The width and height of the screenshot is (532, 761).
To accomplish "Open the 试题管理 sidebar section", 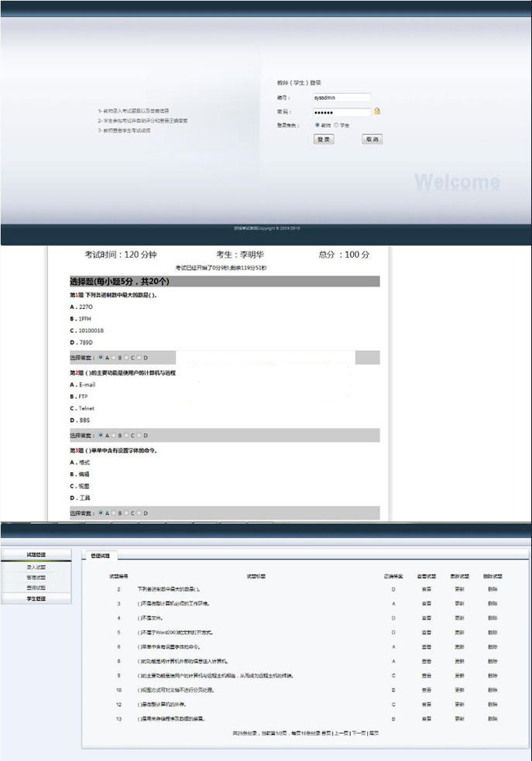I will click(36, 555).
